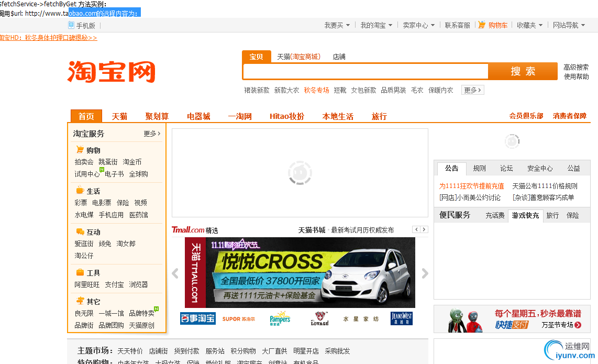The image size is (598, 364).
Task: Open the 使用帮助 link
Action: (576, 76)
